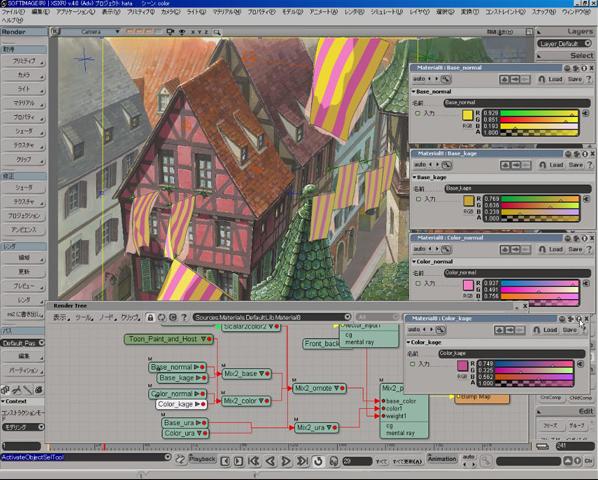This screenshot has width=598, height=480.
Task: Click the yellow color swatch in Base_normal panel
Action: pos(468,115)
